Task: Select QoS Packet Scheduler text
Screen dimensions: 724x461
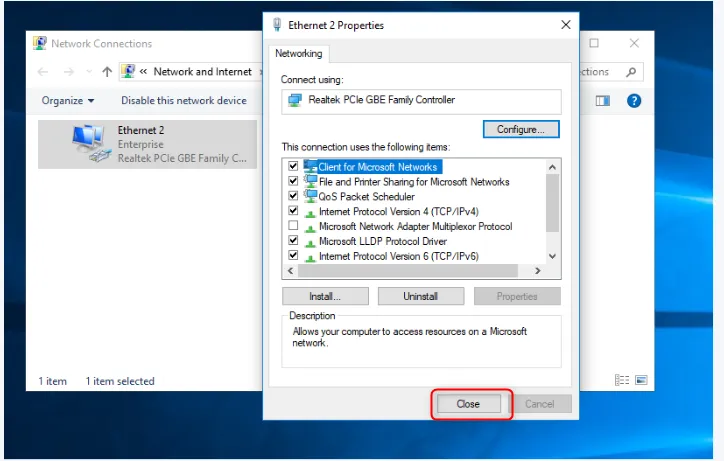Action: [367, 197]
